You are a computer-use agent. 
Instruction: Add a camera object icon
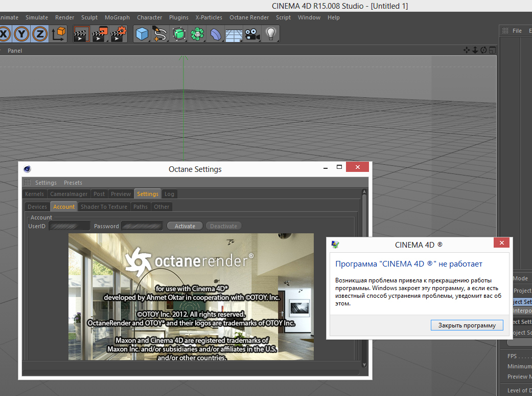[x=252, y=34]
